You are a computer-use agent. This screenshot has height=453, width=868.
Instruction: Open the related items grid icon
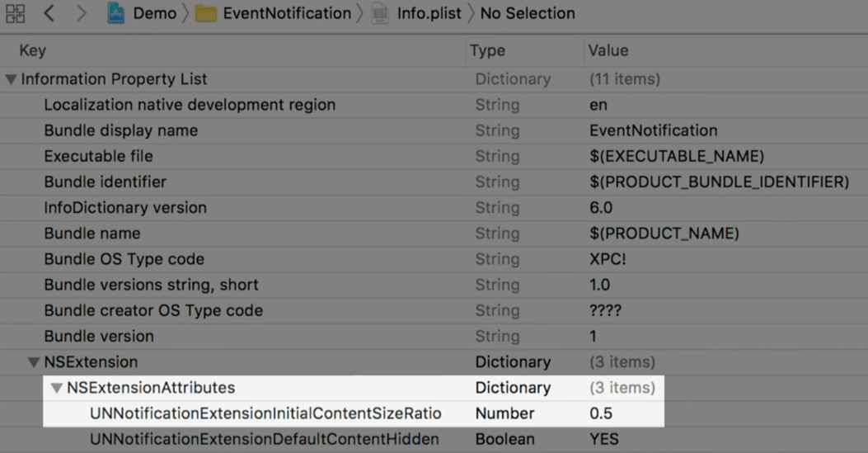coord(15,13)
